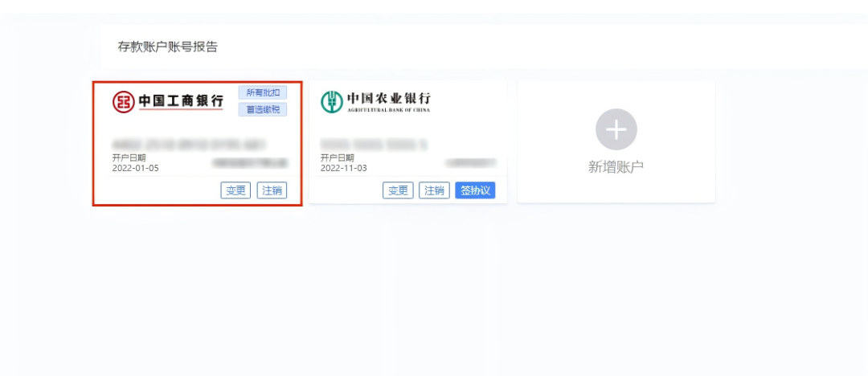Click the 中国工商银行 bank name

[x=181, y=100]
